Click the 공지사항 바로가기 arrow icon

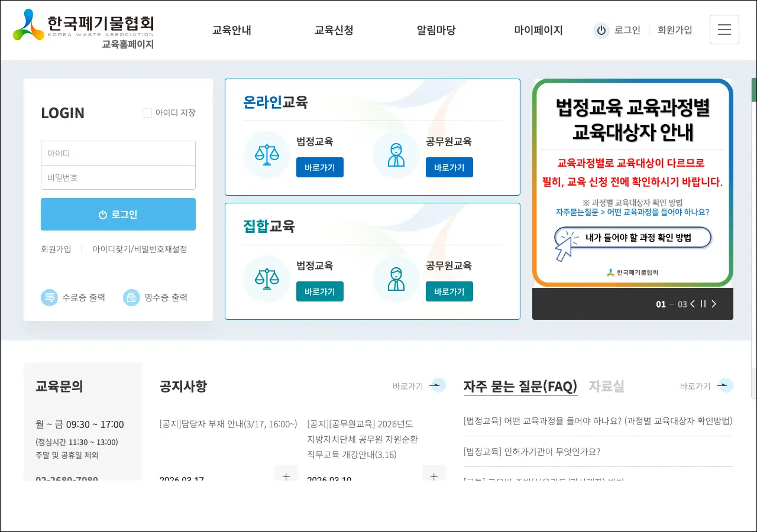[x=437, y=385]
